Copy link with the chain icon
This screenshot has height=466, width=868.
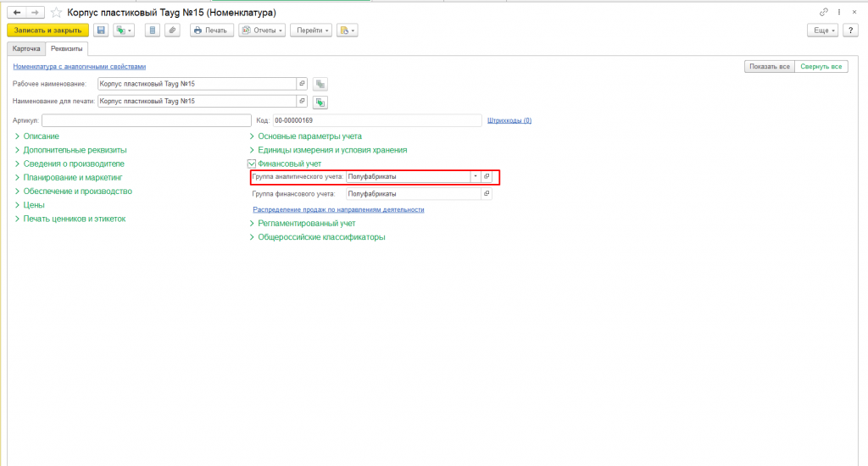(824, 12)
